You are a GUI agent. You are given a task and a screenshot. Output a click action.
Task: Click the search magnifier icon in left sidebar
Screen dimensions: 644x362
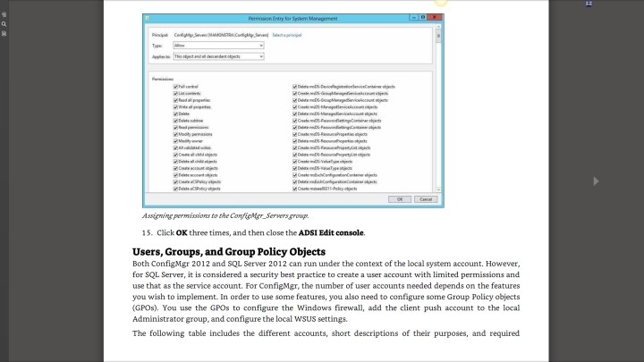pyautogui.click(x=4, y=24)
